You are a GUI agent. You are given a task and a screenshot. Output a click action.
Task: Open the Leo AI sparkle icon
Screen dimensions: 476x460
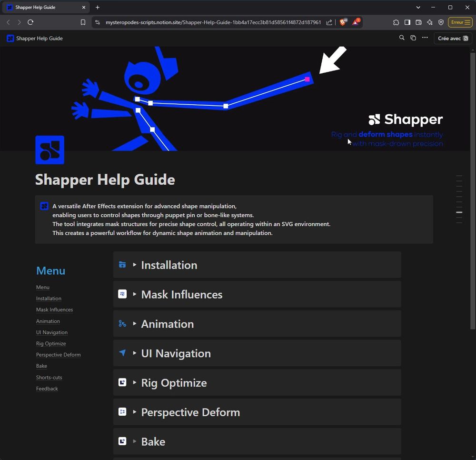(x=429, y=22)
